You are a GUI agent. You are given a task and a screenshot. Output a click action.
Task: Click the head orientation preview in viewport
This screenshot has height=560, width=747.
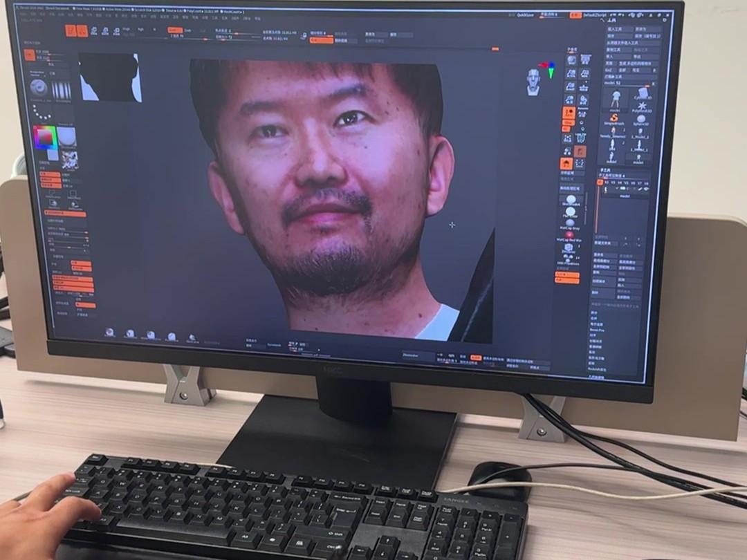[x=533, y=80]
